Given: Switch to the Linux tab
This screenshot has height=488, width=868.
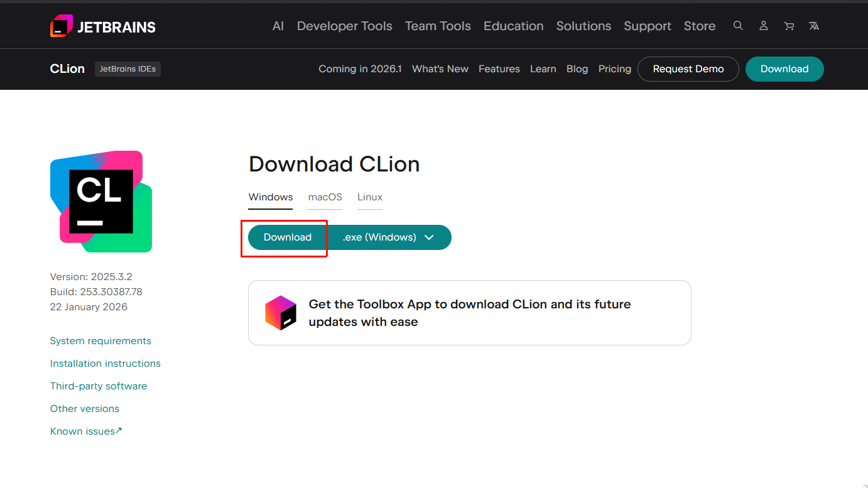Looking at the screenshot, I should click(x=369, y=197).
